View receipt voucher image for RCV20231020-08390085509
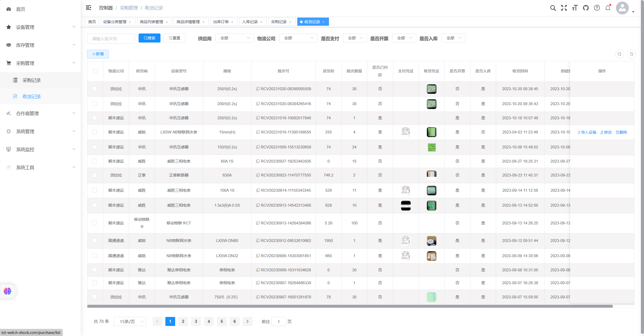Image resolution: width=644 pixels, height=336 pixels. tap(431, 89)
